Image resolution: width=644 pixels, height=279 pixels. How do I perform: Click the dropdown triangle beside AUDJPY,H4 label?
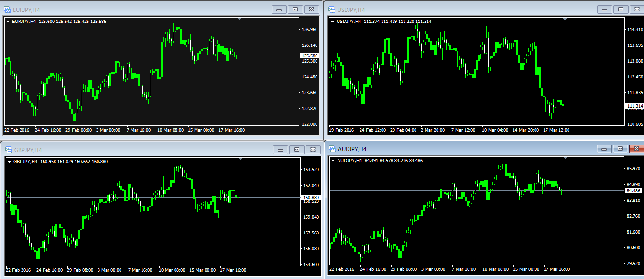(x=333, y=161)
